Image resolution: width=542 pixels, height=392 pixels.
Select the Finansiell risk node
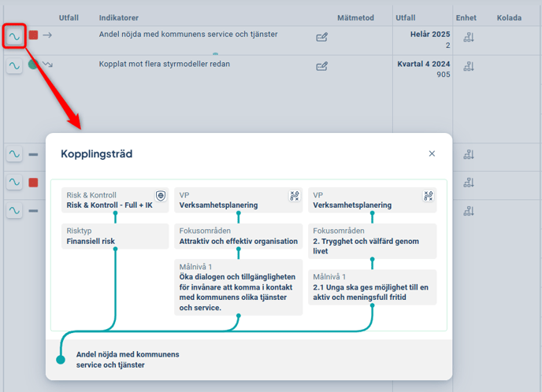(115, 236)
